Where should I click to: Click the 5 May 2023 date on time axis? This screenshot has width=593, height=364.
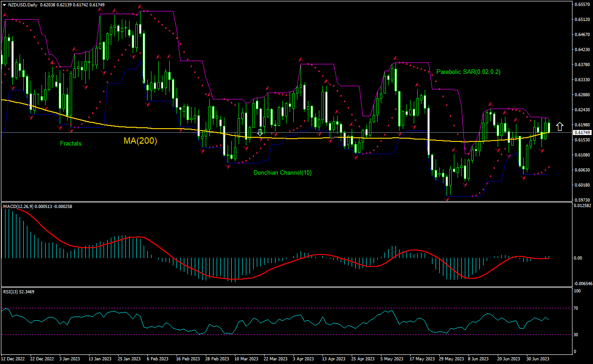coord(391,359)
